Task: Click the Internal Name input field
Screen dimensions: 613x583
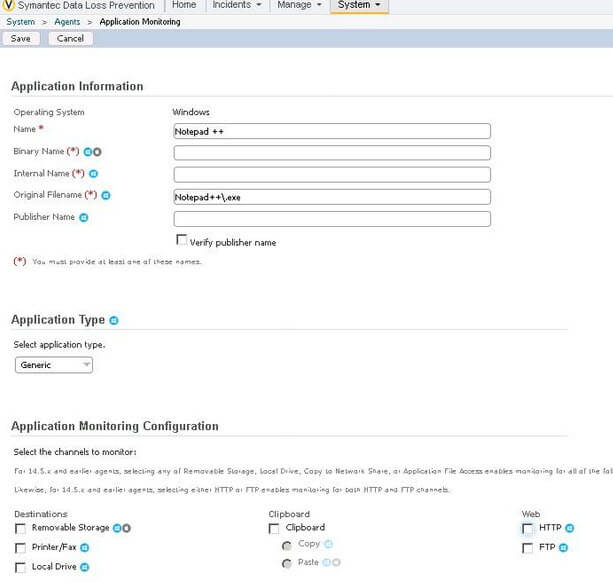Action: (x=332, y=174)
